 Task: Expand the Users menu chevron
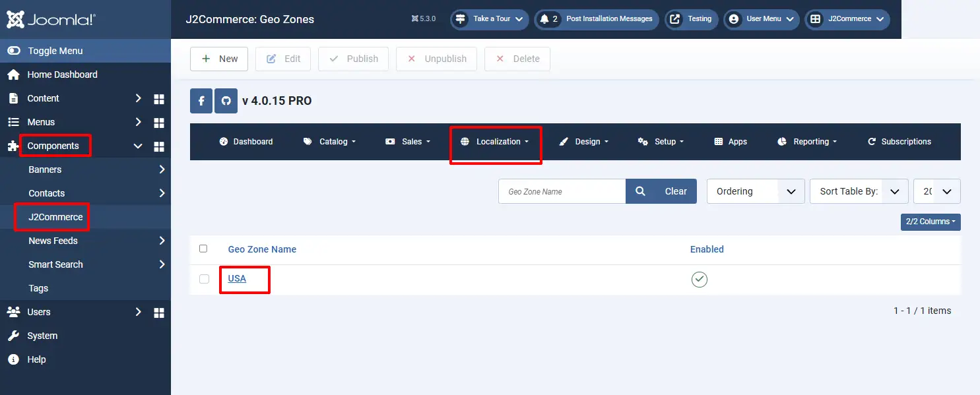tap(138, 312)
